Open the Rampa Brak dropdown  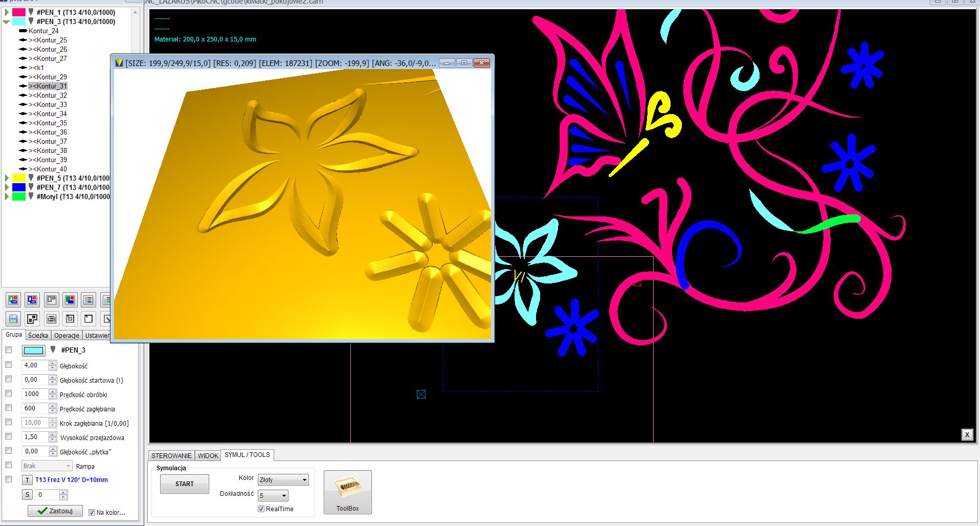click(47, 466)
